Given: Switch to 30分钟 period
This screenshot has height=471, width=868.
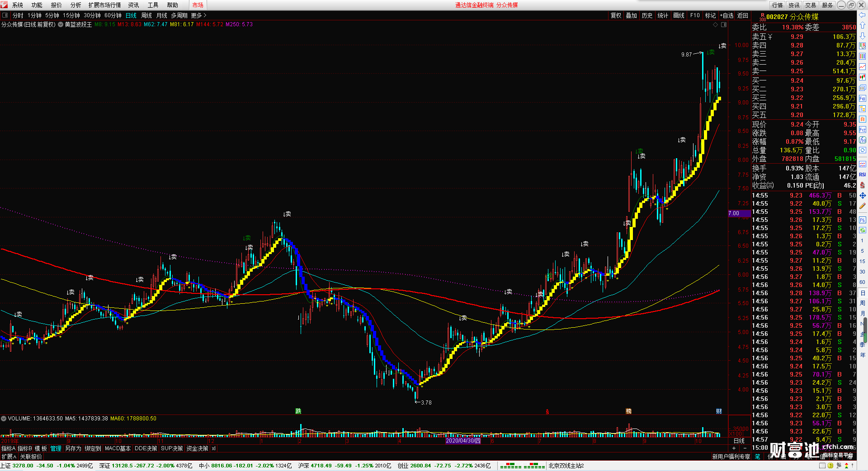Looking at the screenshot, I should point(92,15).
